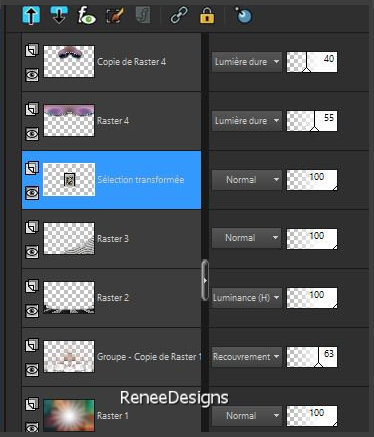The height and width of the screenshot is (437, 374).
Task: Click layer type icon for Raster 1
Action: pos(32,404)
